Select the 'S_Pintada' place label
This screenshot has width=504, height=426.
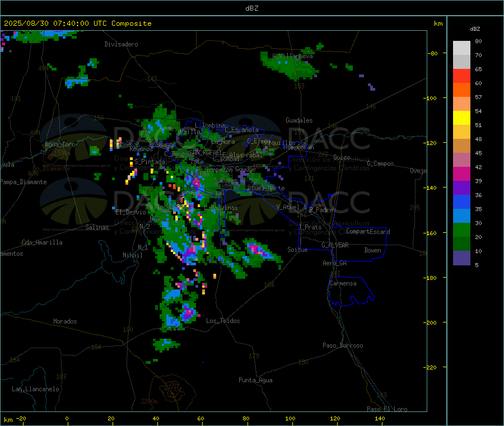pos(150,162)
